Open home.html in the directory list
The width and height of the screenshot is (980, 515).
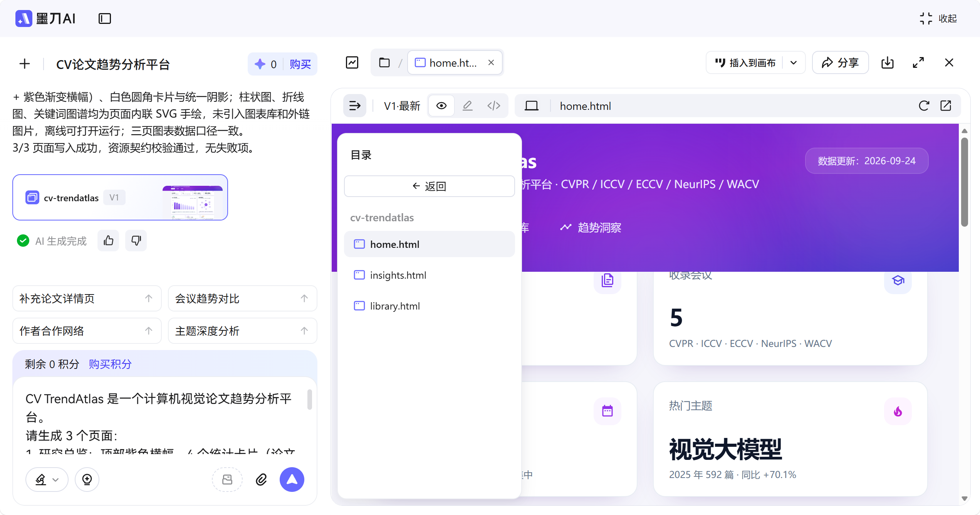(429, 244)
